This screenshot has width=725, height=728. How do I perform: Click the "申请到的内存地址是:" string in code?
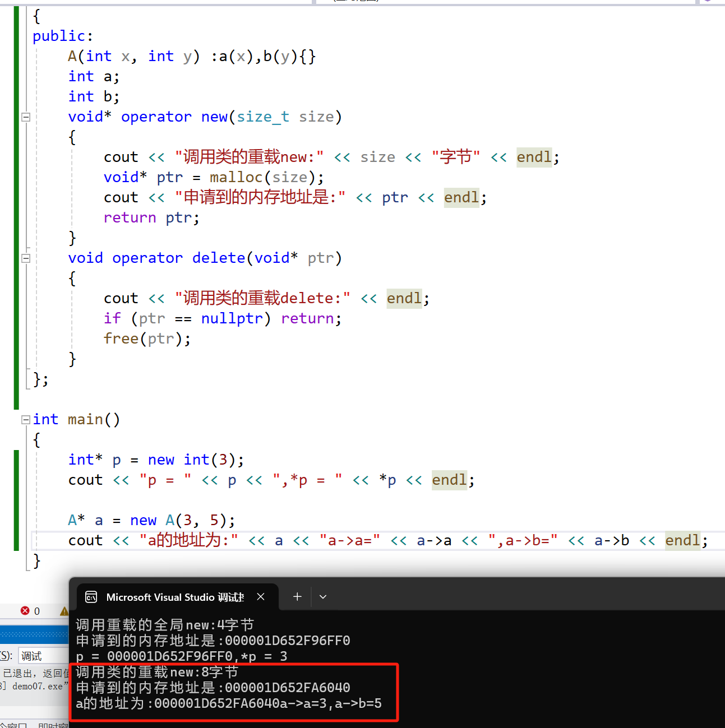point(260,197)
